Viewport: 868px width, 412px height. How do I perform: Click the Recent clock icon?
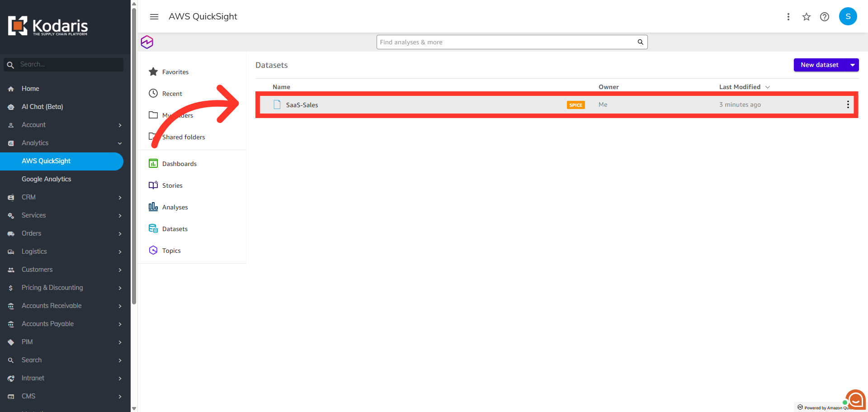153,93
